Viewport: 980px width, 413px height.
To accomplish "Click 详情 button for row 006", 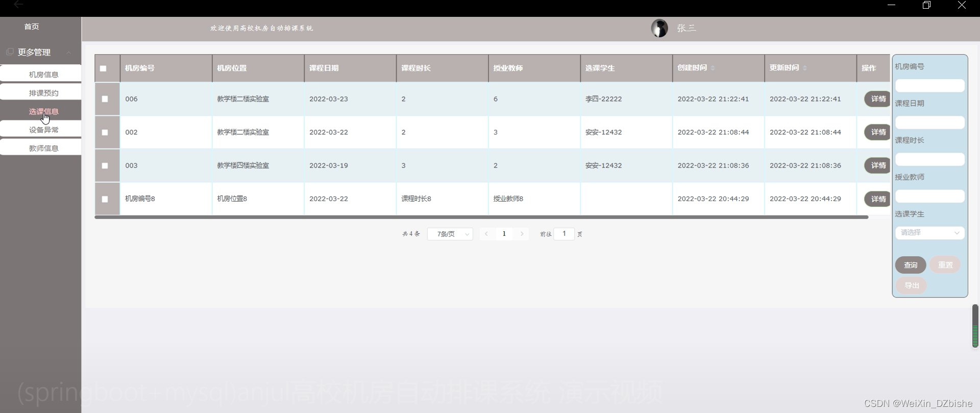I will click(x=877, y=99).
